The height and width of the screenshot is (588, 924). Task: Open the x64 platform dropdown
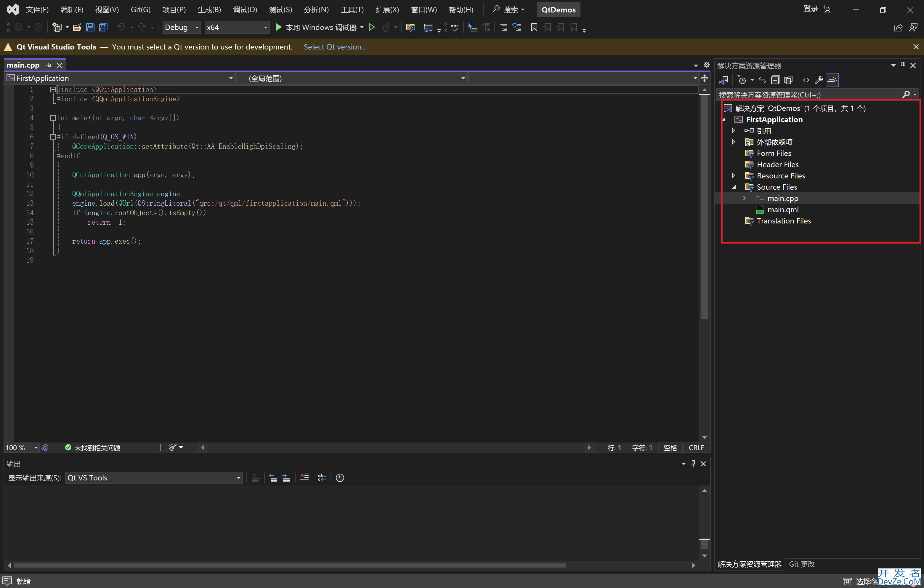pos(237,27)
